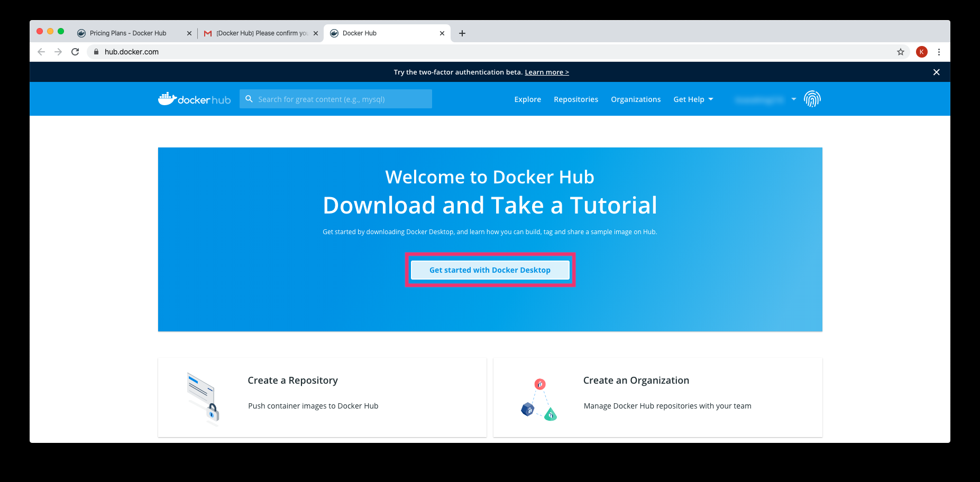Click inside the content search field
The height and width of the screenshot is (482, 980).
(344, 99)
